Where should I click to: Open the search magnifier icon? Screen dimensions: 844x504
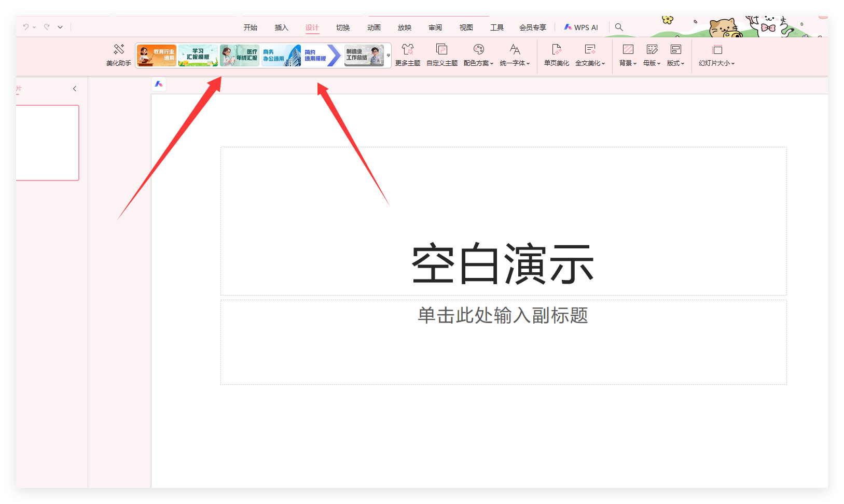pos(618,26)
